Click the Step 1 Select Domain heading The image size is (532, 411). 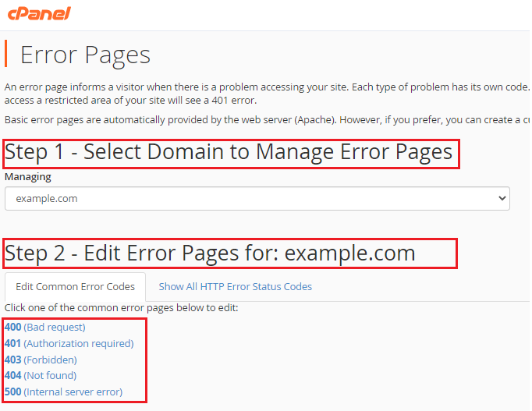229,152
